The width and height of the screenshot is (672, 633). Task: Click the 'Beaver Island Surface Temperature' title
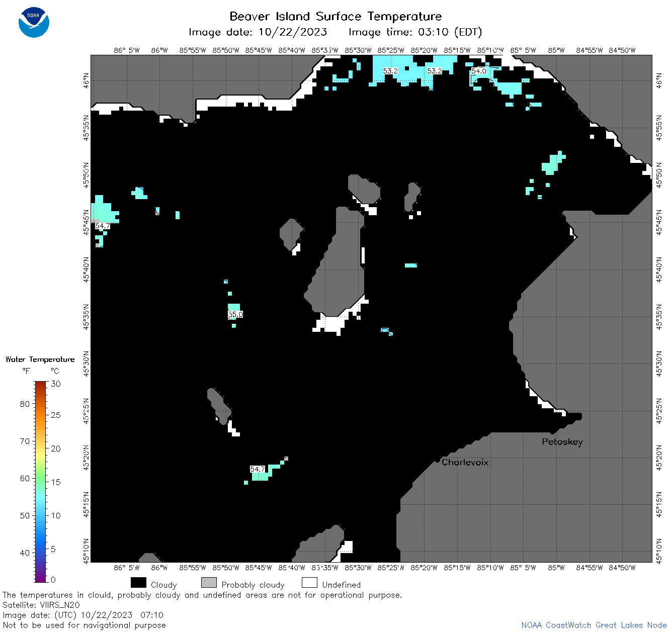tap(335, 16)
